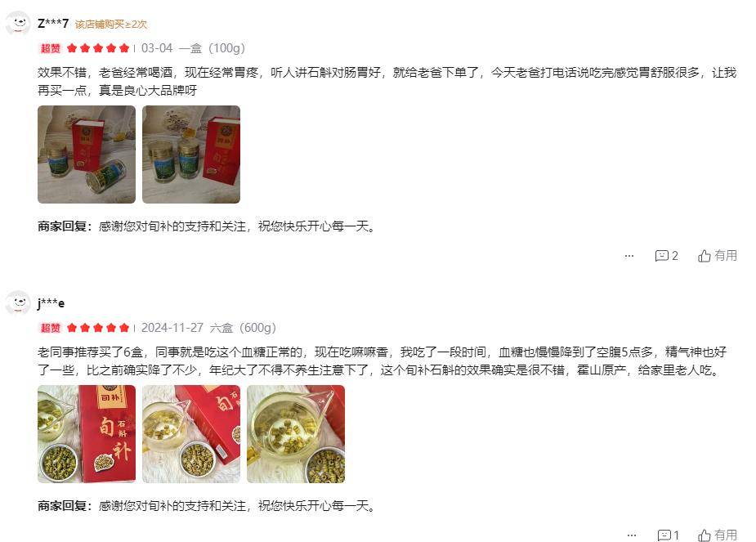The width and height of the screenshot is (756, 542).
Task: Click the 超赞 badge on Z***7's review
Action: pyautogui.click(x=50, y=48)
